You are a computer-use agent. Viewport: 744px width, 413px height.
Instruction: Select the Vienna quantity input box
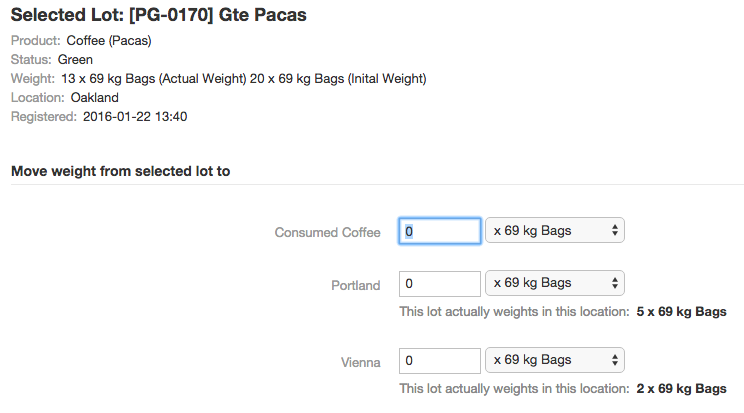point(440,361)
